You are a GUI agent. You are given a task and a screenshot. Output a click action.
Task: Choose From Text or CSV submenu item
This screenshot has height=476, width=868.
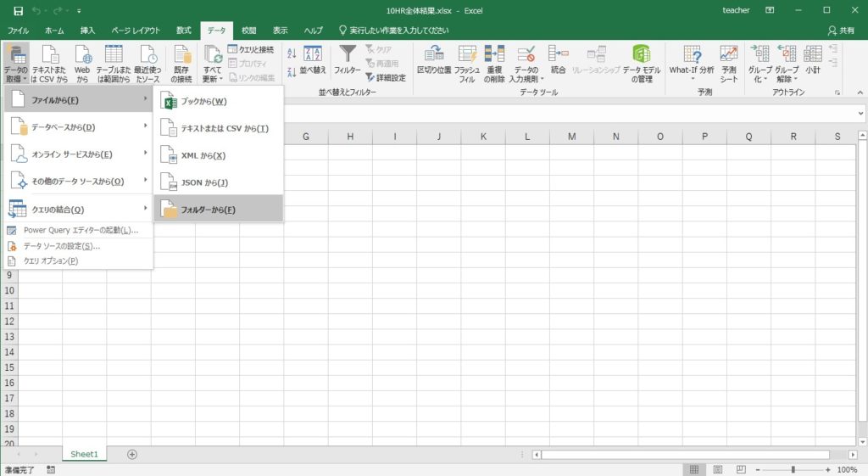point(219,128)
